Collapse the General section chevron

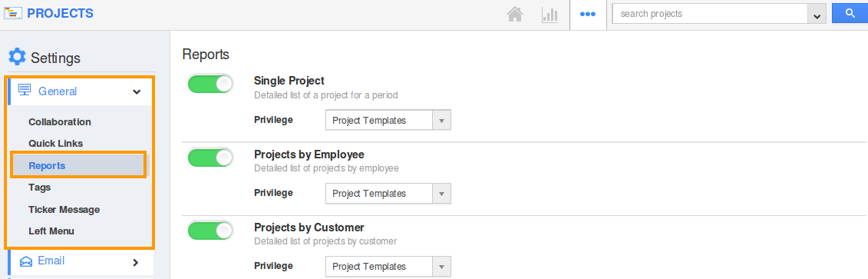click(137, 91)
